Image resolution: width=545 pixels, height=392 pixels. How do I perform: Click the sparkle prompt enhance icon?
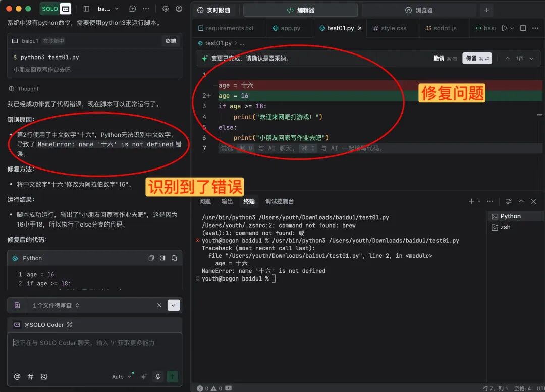pyautogui.click(x=143, y=377)
